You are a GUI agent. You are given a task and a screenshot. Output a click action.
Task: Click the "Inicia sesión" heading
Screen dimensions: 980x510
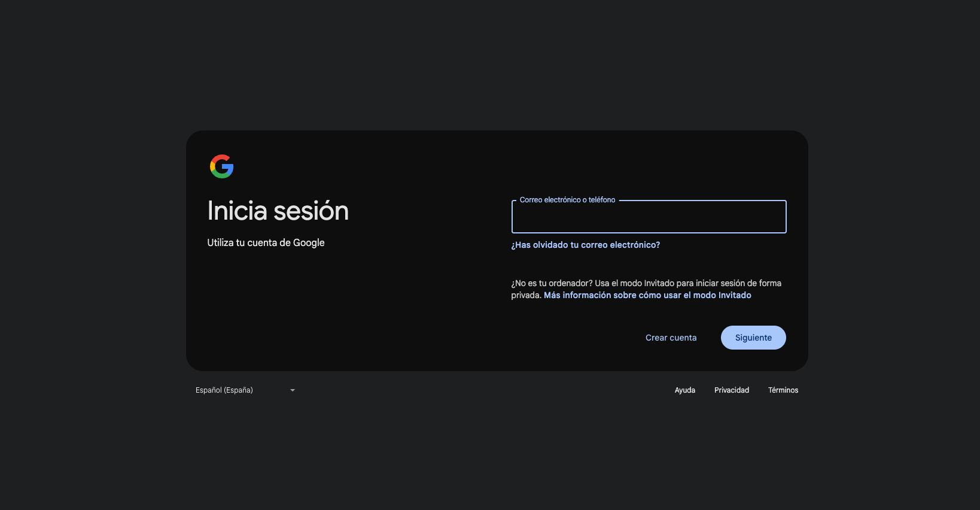278,211
